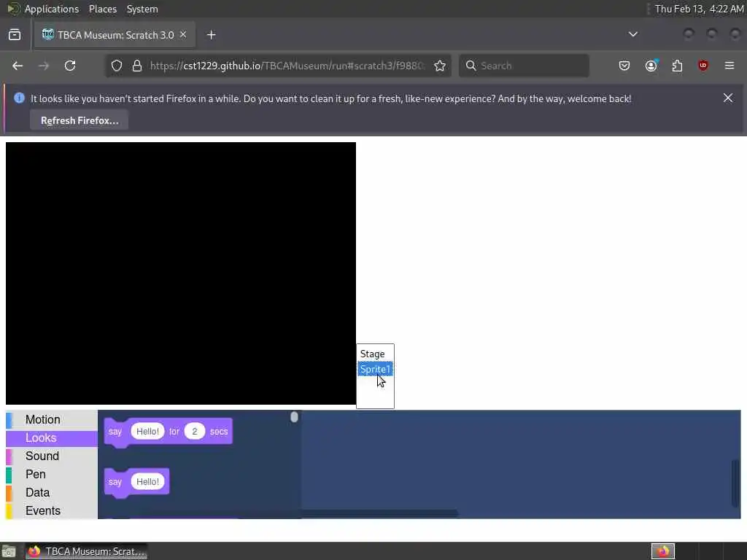Click the Applications menu logo icon

(x=13, y=9)
